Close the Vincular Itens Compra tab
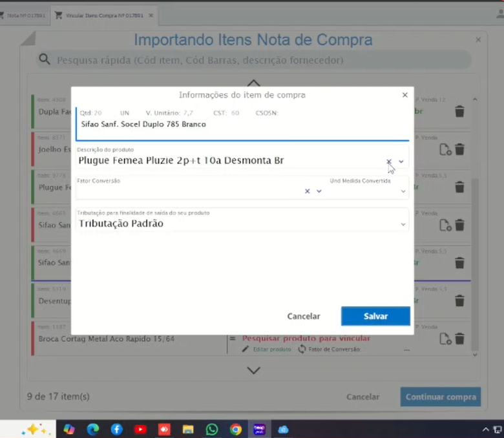Screen dimensions: 504x438 pyautogui.click(x=151, y=15)
